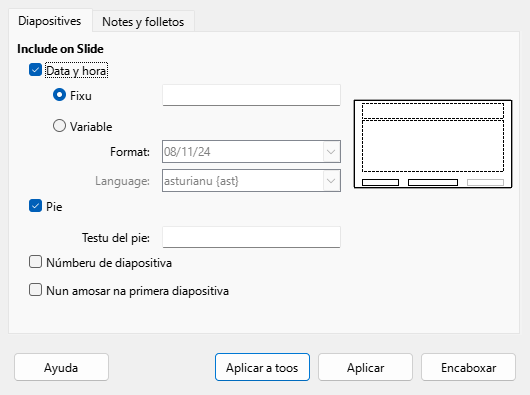The width and height of the screenshot is (530, 395).
Task: Click the Aplicar button
Action: click(365, 367)
